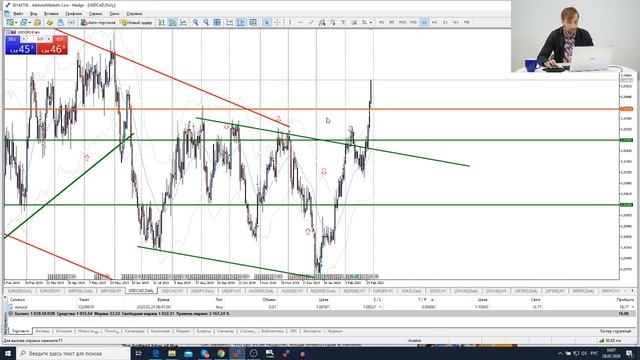Click the taskbar search box

click(x=73, y=353)
